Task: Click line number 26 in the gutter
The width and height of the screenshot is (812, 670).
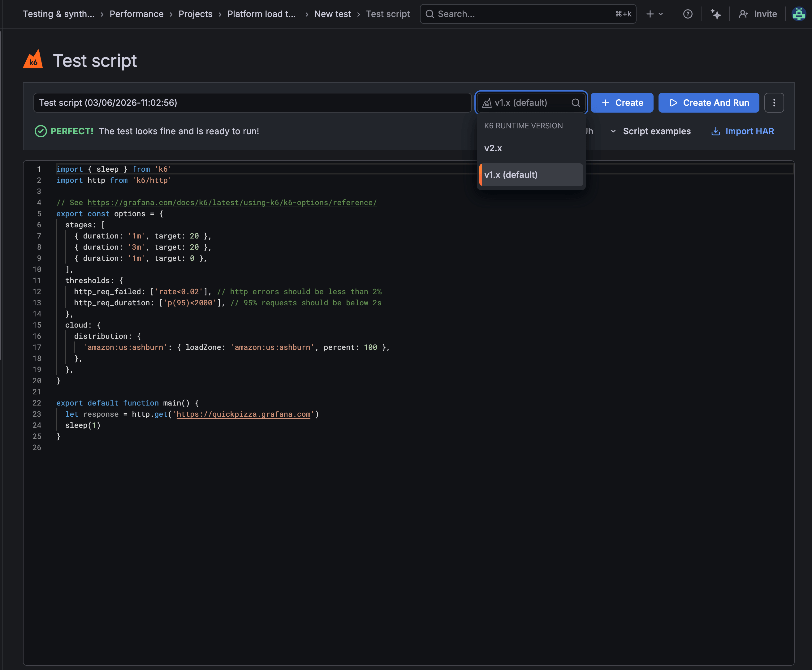Action: pos(37,448)
